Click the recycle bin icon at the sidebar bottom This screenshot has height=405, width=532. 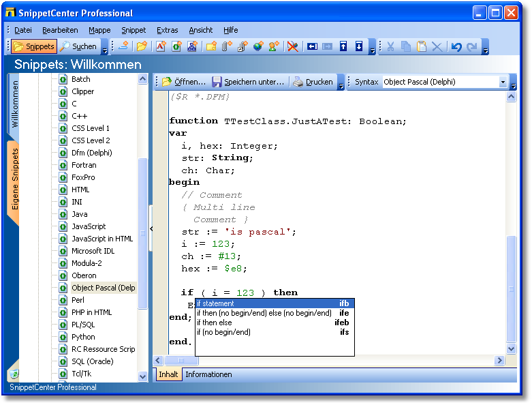coord(14,374)
